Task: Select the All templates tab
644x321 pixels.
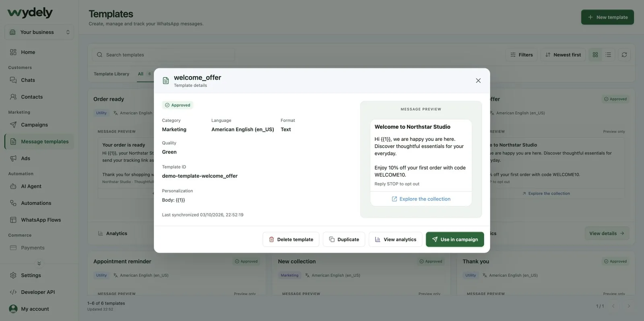Action: point(144,74)
